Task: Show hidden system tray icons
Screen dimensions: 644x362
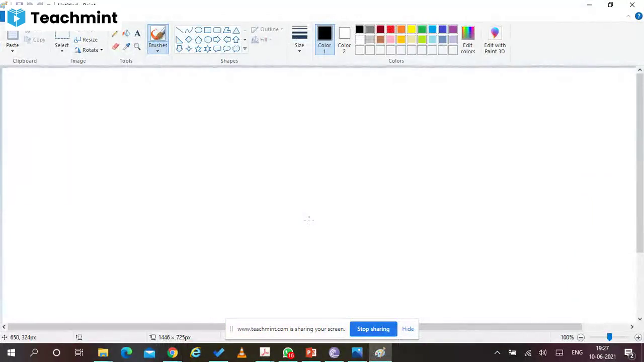Action: [x=497, y=352]
